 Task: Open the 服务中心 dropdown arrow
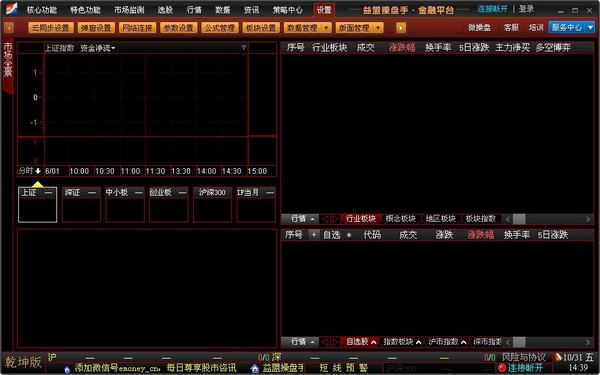(x=590, y=27)
